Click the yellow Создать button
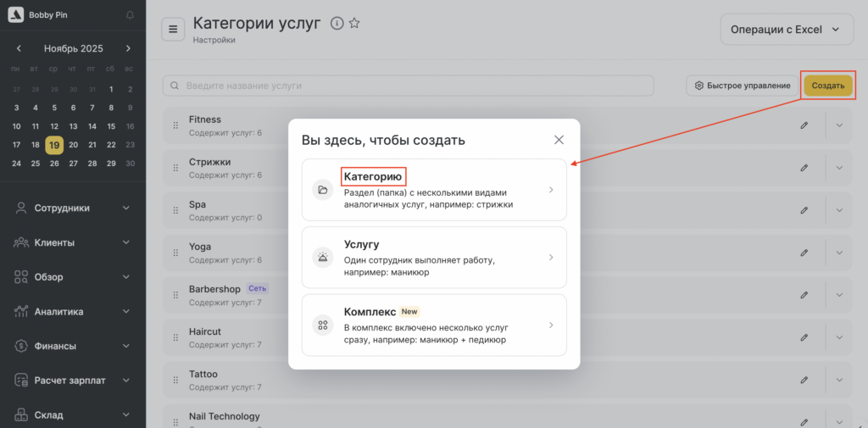The image size is (868, 428). pyautogui.click(x=827, y=86)
